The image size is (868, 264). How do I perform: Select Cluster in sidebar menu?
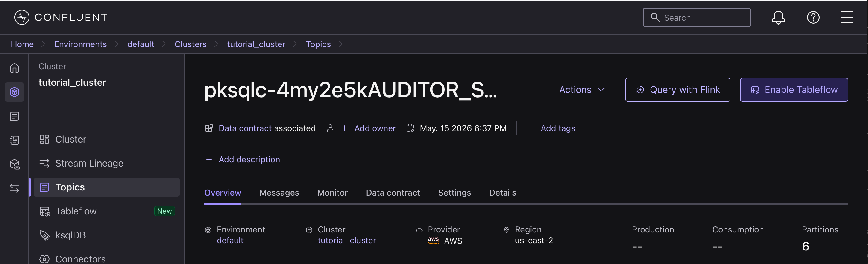click(x=107, y=139)
